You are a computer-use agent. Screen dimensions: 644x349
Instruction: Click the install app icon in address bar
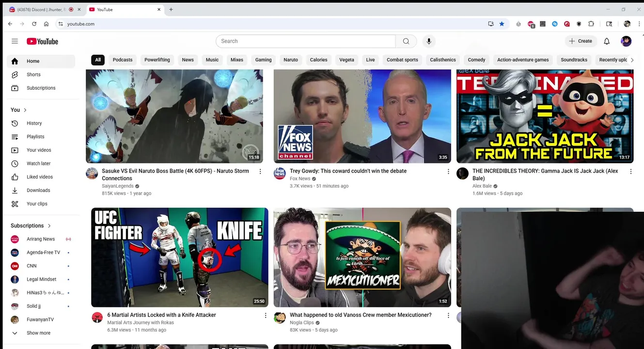(x=491, y=24)
